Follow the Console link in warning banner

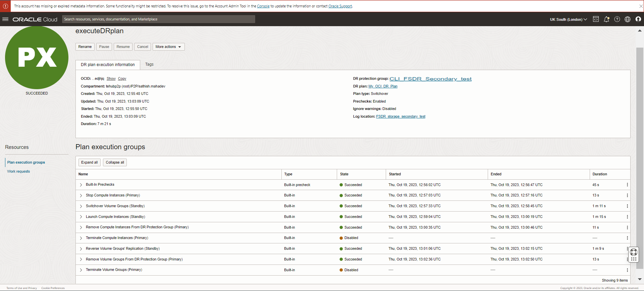[263, 6]
